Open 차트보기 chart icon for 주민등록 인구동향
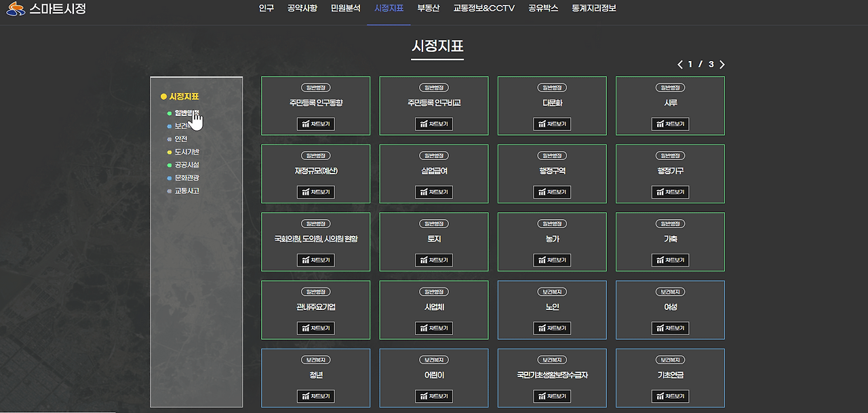The height and width of the screenshot is (413, 868). 315,124
